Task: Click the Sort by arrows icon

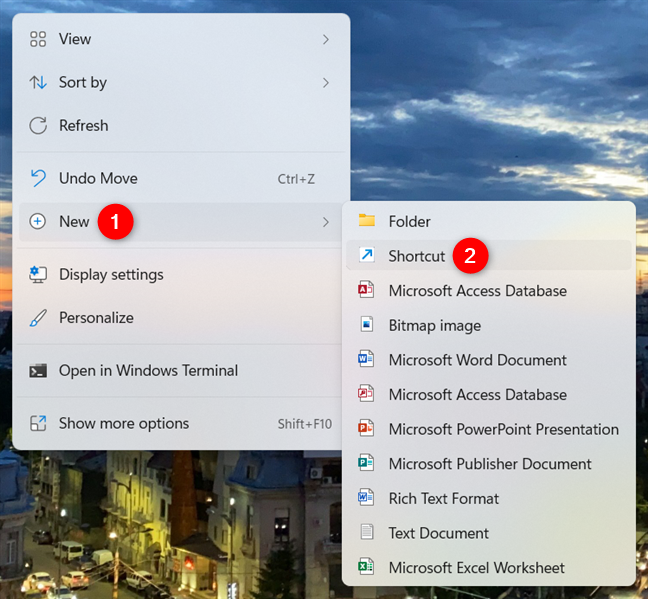Action: tap(38, 83)
